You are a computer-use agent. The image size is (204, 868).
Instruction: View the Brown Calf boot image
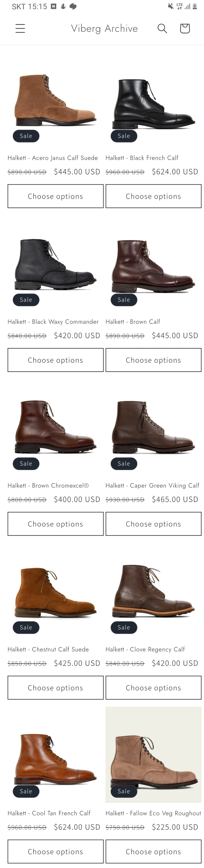[x=153, y=266]
